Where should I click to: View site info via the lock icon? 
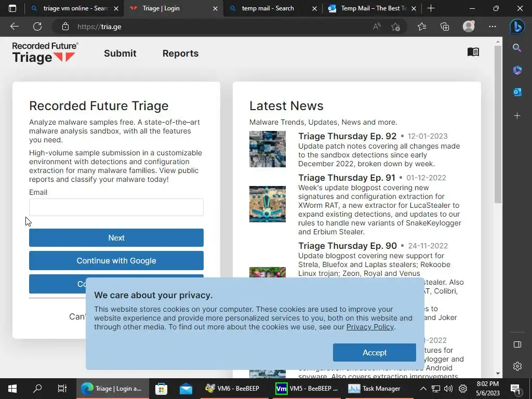point(65,26)
